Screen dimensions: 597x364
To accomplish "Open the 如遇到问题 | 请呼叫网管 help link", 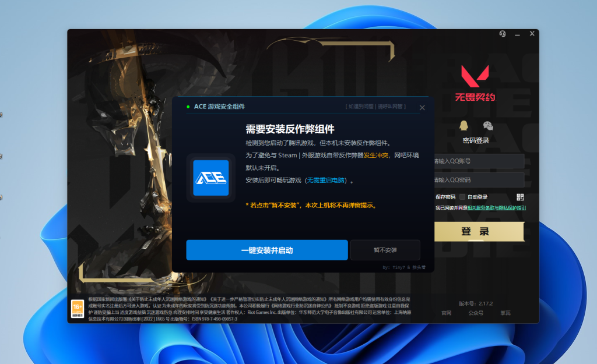I will click(x=376, y=107).
